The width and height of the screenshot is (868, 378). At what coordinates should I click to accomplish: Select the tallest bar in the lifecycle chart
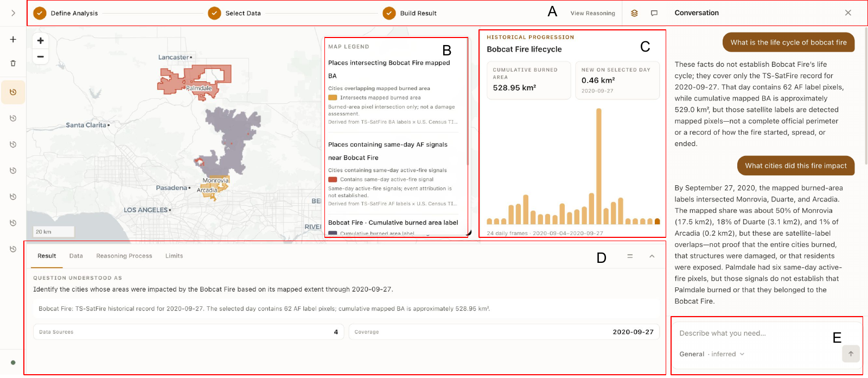(599, 167)
